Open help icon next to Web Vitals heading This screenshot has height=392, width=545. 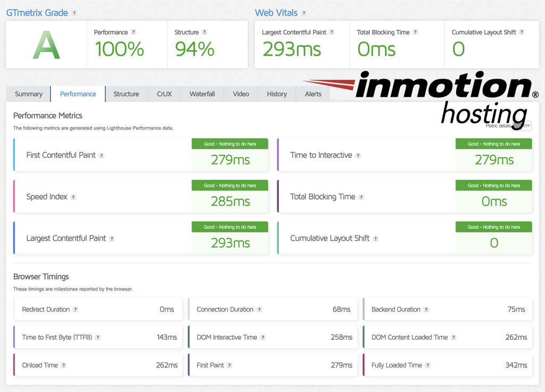click(304, 13)
